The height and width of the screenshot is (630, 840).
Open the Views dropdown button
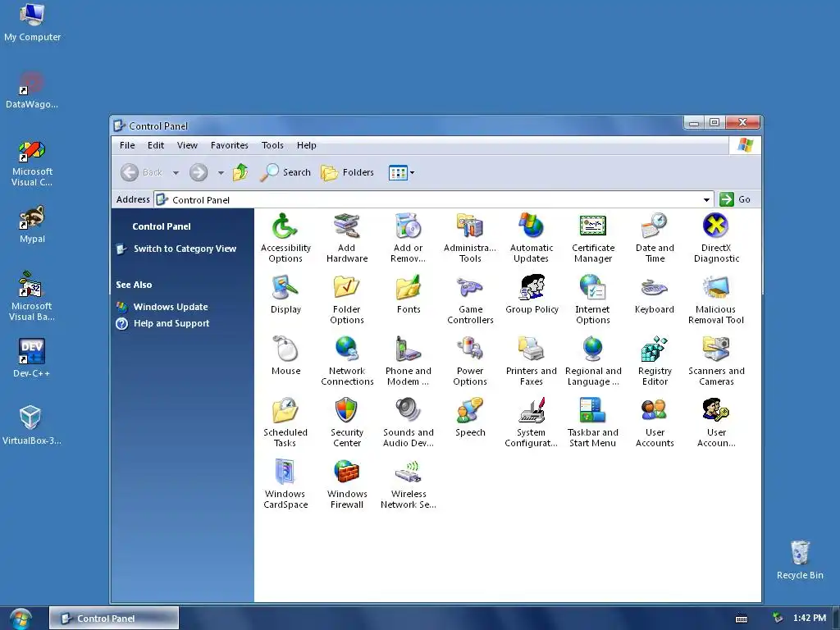click(x=401, y=173)
